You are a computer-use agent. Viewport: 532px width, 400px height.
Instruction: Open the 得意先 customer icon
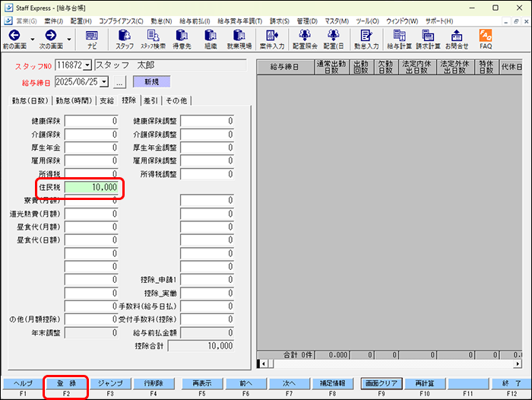click(182, 40)
